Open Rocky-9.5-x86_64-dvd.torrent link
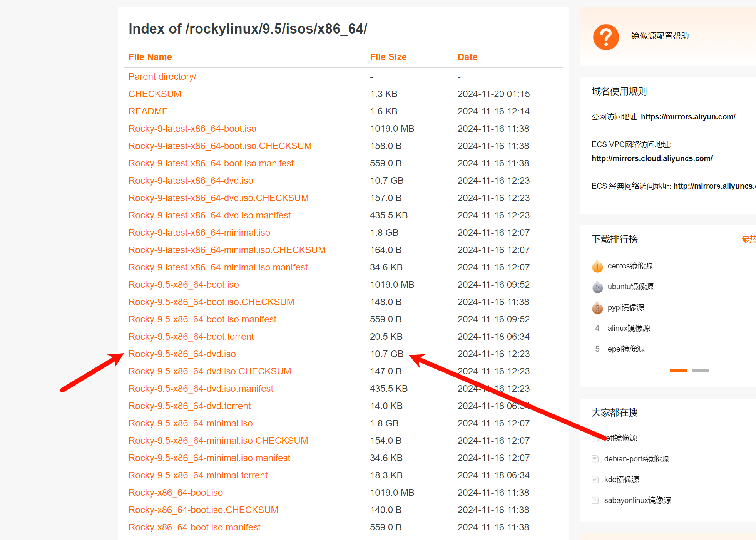The image size is (756, 540). 189,406
